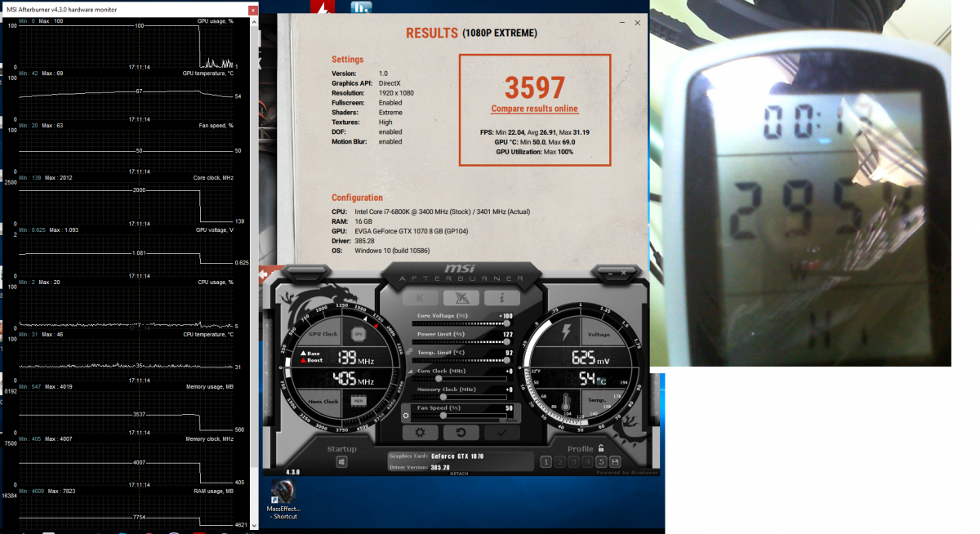
Task: Select profile slot 1
Action: click(546, 462)
